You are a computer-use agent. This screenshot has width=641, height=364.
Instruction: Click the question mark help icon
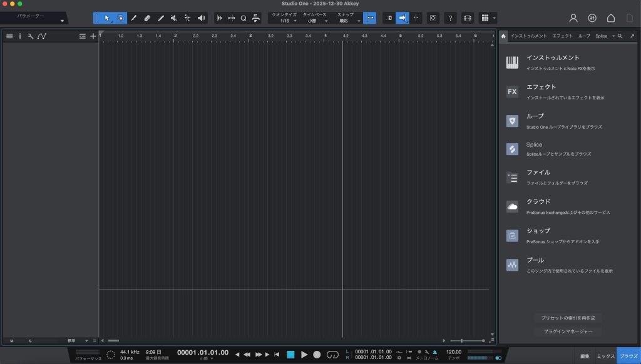pos(450,18)
